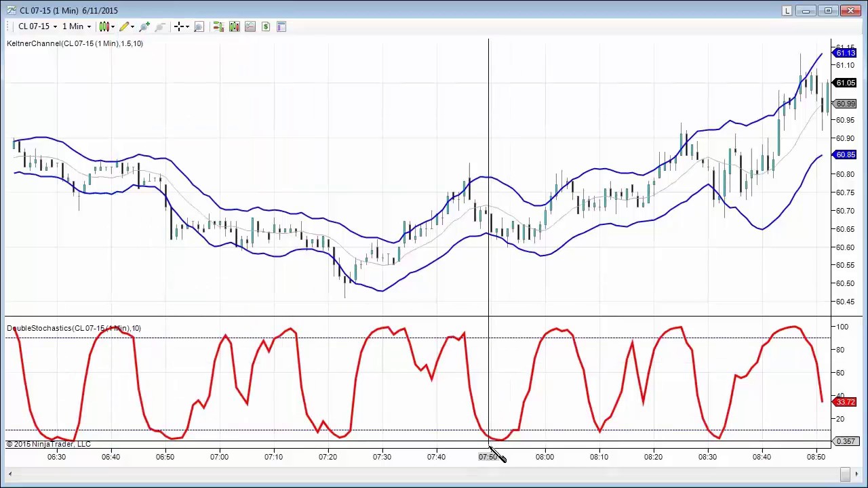Select the pencil drawing tools icon
This screenshot has height=488, width=868.
124,26
